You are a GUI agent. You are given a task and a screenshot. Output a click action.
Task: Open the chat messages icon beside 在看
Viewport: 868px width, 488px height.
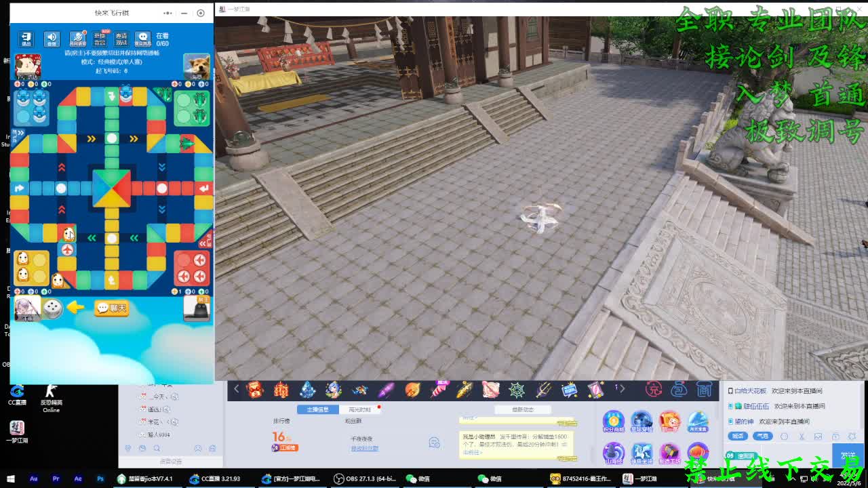(142, 39)
